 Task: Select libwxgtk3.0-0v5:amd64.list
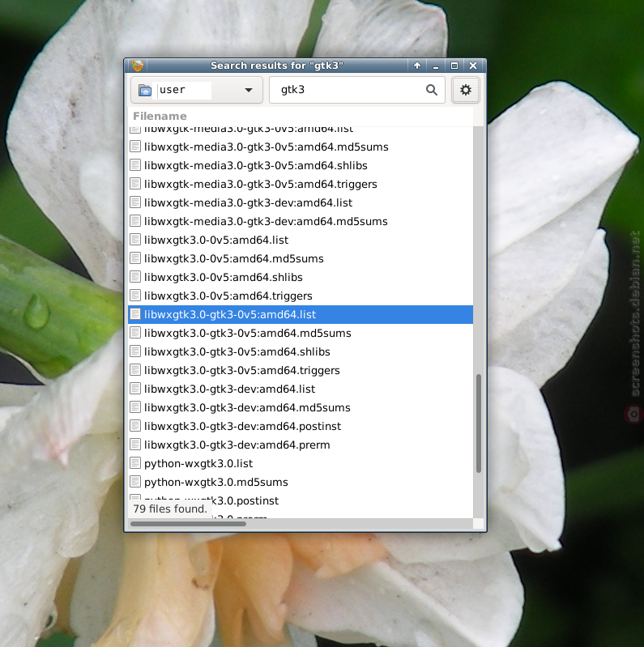pyautogui.click(x=301, y=240)
